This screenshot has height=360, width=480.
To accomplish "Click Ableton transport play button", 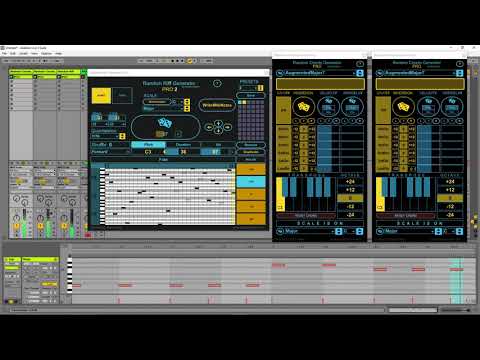I will pos(173,61).
